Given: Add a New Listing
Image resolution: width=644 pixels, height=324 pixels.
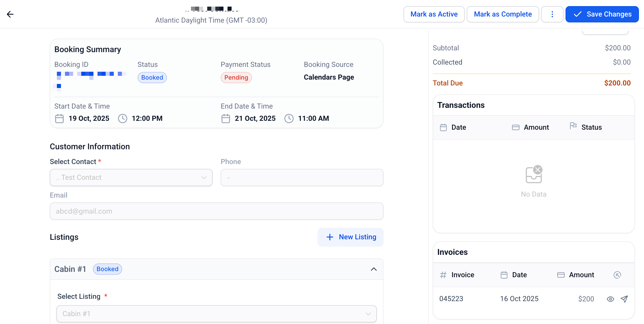Looking at the screenshot, I should [350, 237].
